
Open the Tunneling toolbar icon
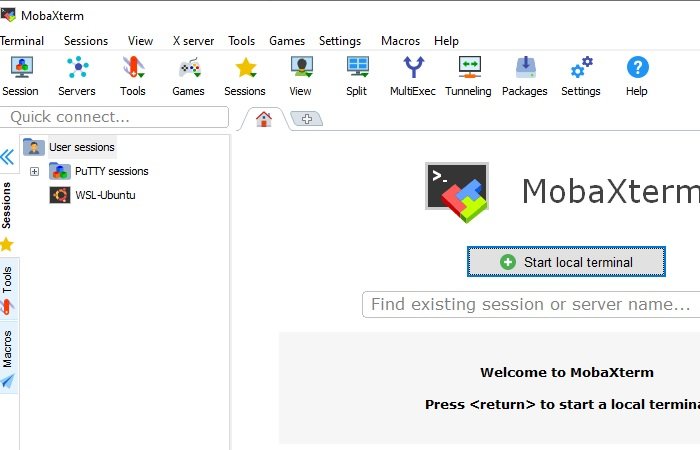tap(468, 76)
